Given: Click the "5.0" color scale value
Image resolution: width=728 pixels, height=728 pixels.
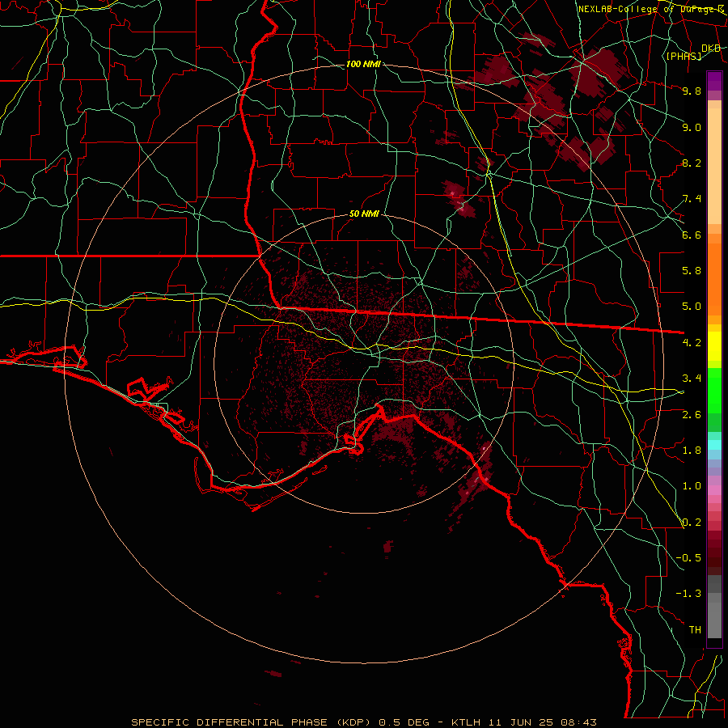Looking at the screenshot, I should pyautogui.click(x=692, y=307).
